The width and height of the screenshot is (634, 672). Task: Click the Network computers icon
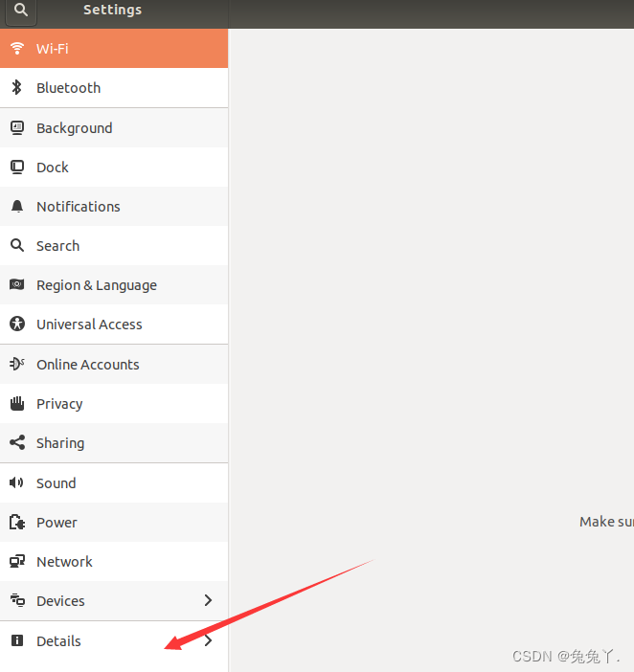coord(17,561)
